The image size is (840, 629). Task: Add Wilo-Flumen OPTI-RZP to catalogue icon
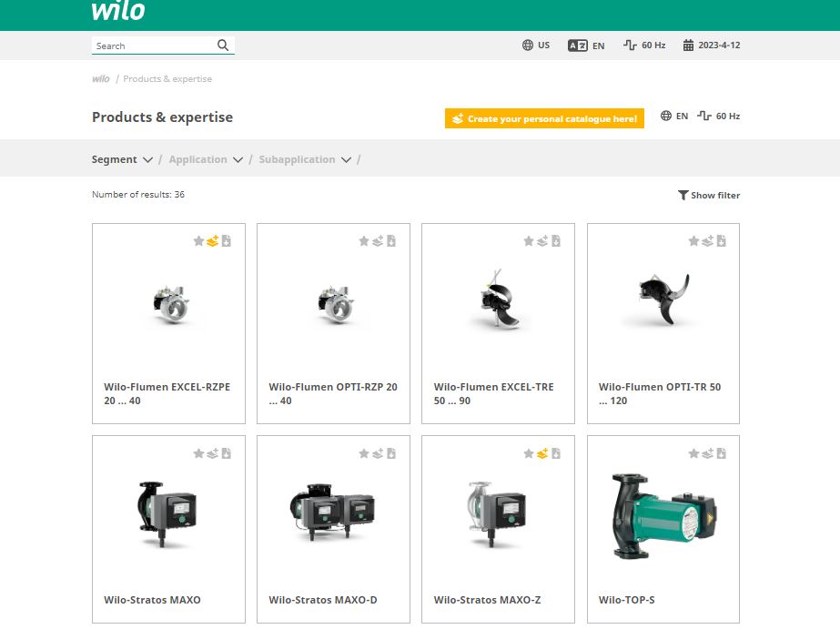click(378, 241)
